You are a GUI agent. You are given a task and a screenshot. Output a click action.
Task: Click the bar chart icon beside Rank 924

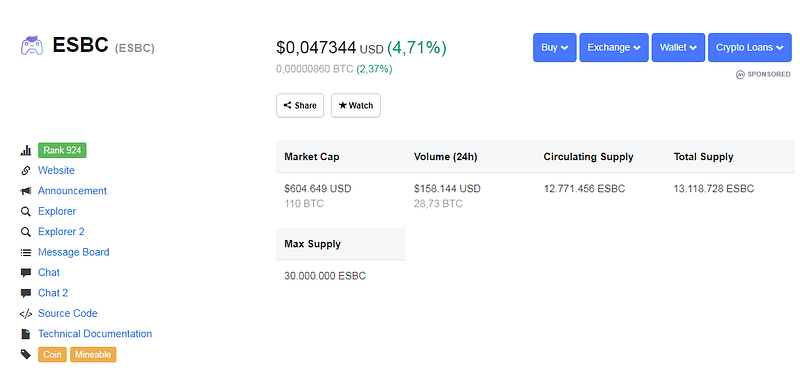[26, 150]
